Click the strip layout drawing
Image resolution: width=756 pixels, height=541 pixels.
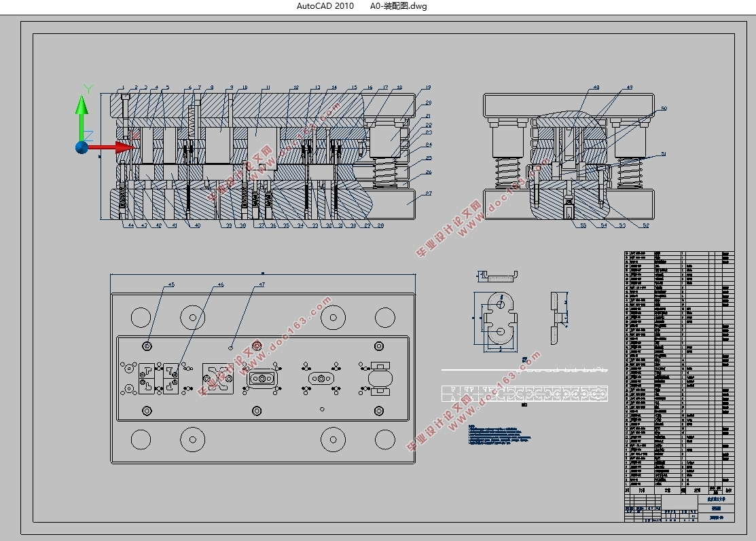pyautogui.click(x=524, y=393)
